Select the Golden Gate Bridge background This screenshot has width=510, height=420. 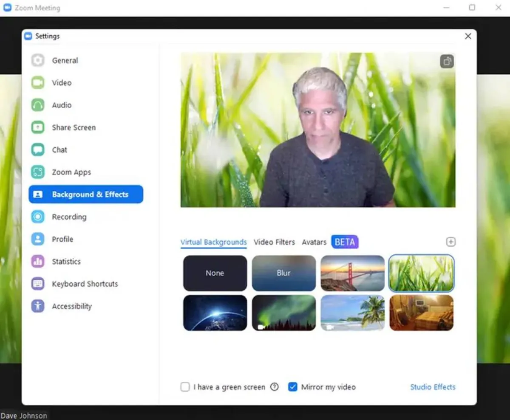coord(352,273)
